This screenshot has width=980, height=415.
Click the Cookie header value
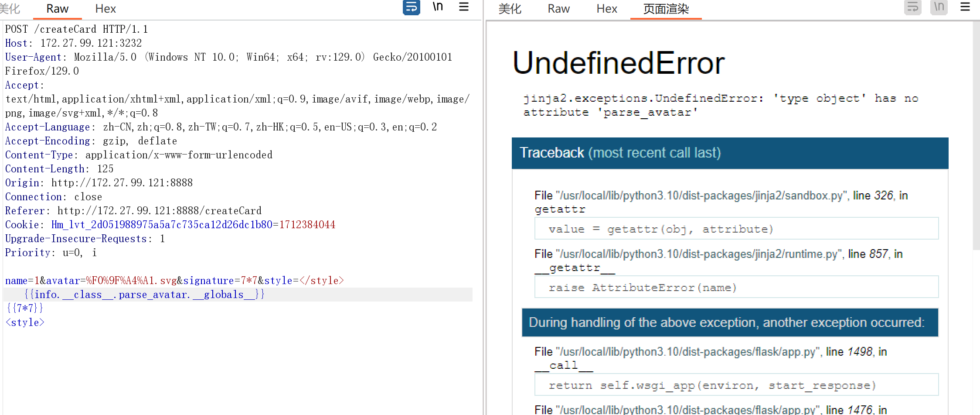point(193,225)
